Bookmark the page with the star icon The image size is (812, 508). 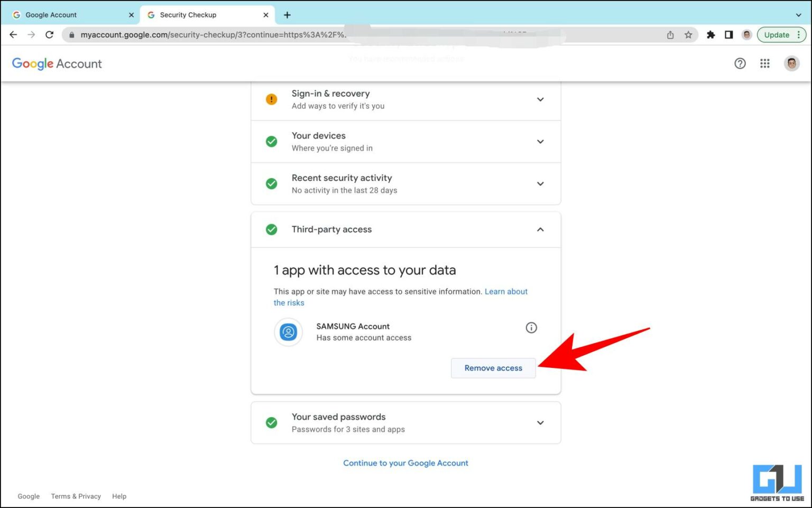pyautogui.click(x=688, y=34)
